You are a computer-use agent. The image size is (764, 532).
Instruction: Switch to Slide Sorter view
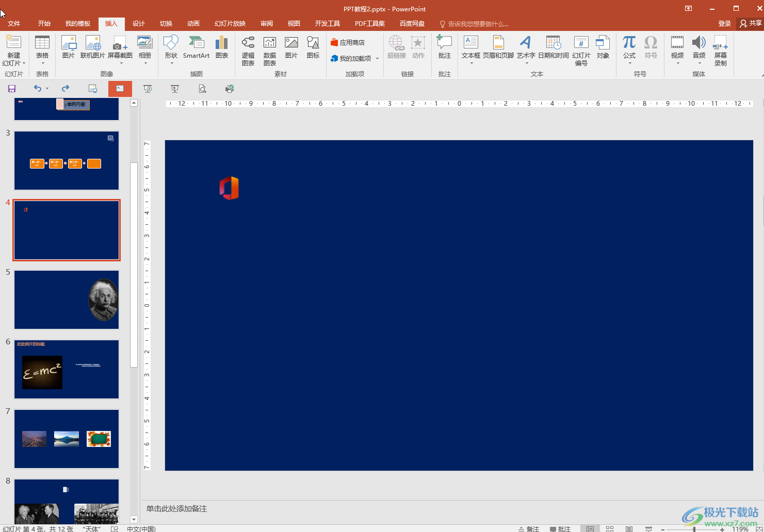click(610, 529)
